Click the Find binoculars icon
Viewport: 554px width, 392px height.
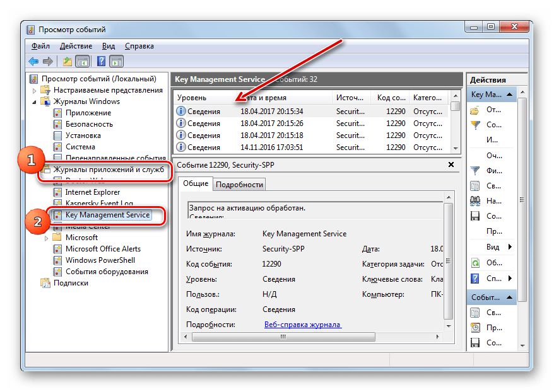[x=475, y=201]
